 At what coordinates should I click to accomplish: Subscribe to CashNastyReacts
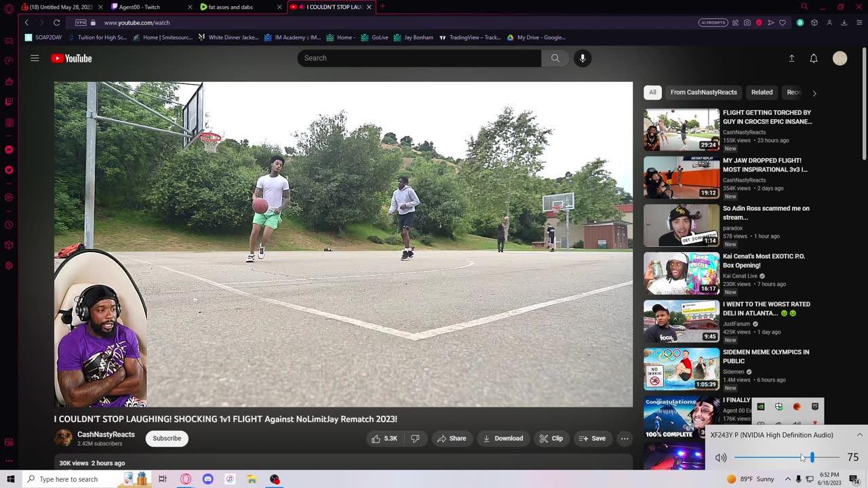167,439
